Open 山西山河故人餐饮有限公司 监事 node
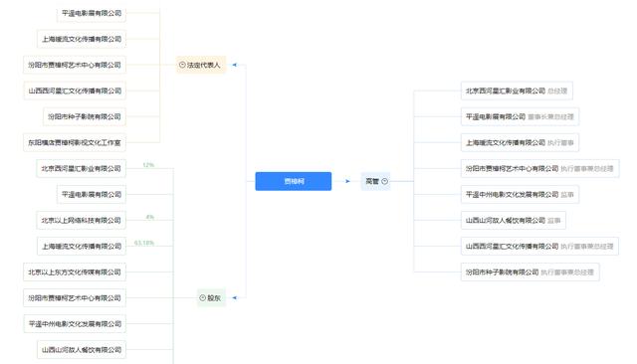The image size is (637, 364). pos(514,221)
